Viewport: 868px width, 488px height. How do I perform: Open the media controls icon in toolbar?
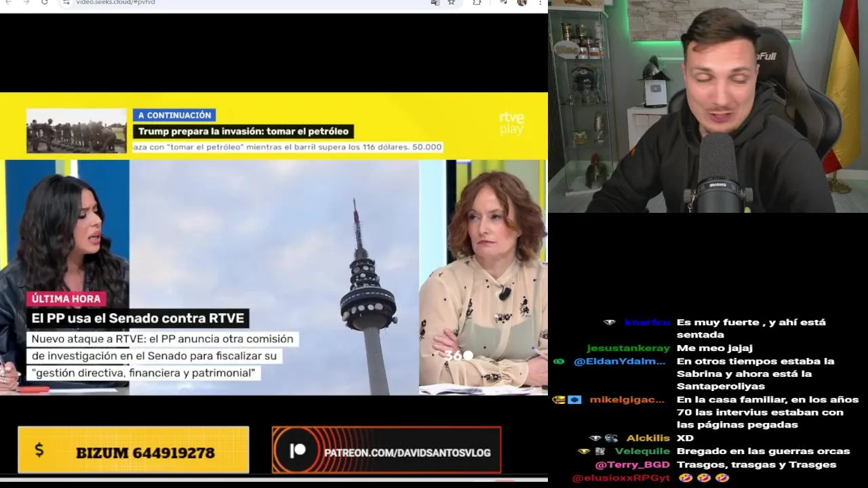(x=503, y=2)
